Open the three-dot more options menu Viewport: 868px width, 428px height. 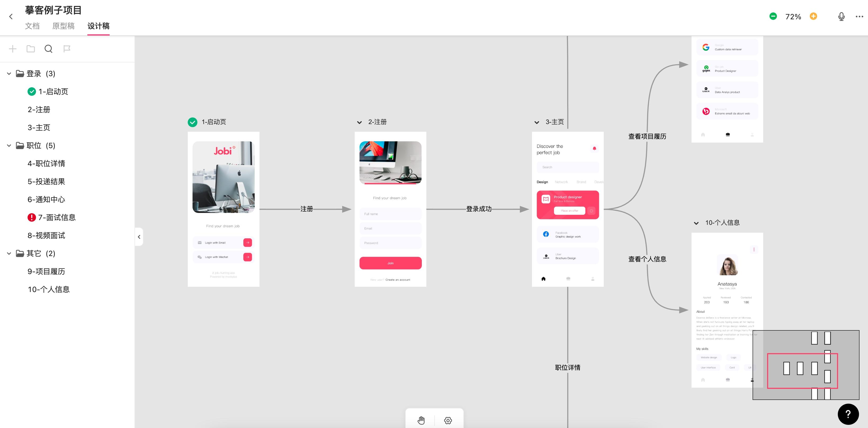click(x=860, y=16)
